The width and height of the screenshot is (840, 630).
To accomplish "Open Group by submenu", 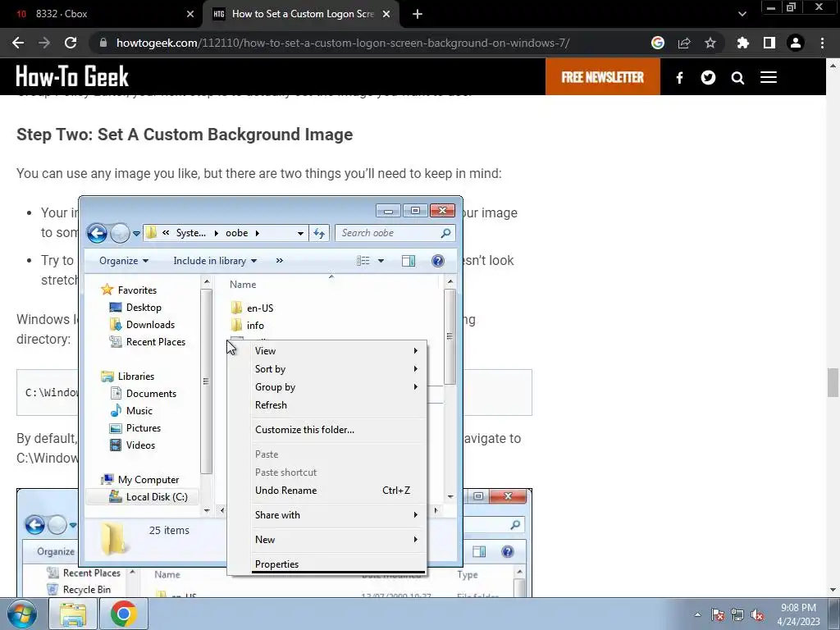I will coord(339,387).
